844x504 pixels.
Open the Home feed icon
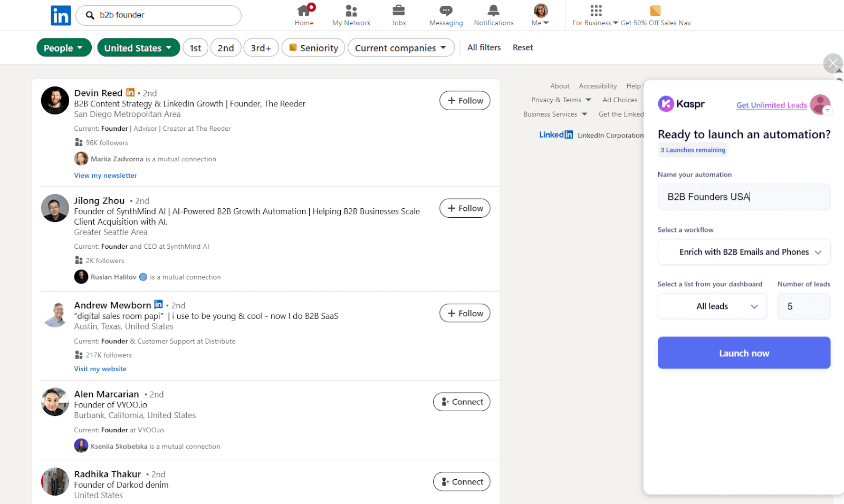coord(304,11)
